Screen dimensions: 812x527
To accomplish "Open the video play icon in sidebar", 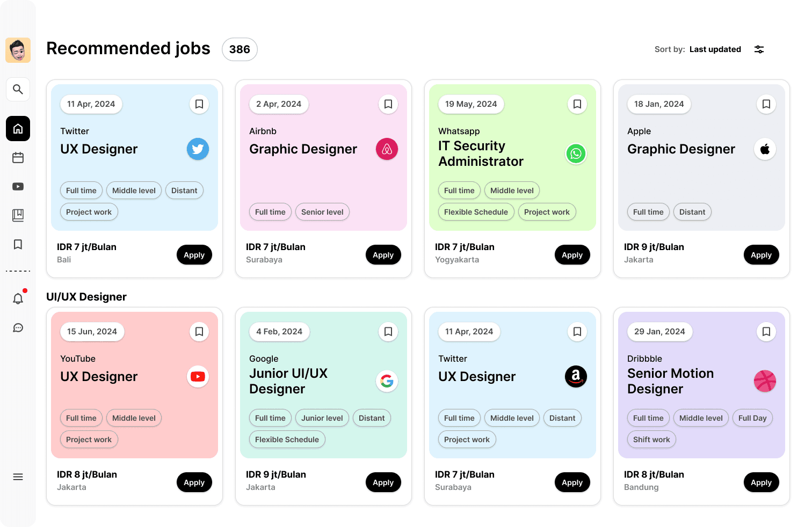I will point(18,187).
